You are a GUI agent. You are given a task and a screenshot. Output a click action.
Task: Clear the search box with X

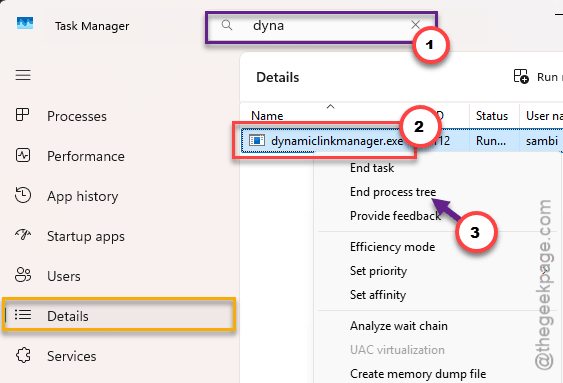415,25
